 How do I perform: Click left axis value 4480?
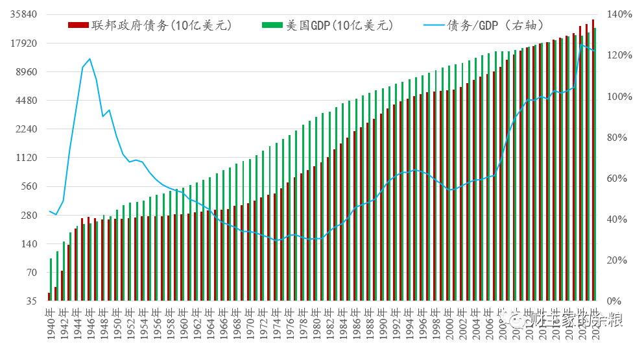pyautogui.click(x=27, y=101)
